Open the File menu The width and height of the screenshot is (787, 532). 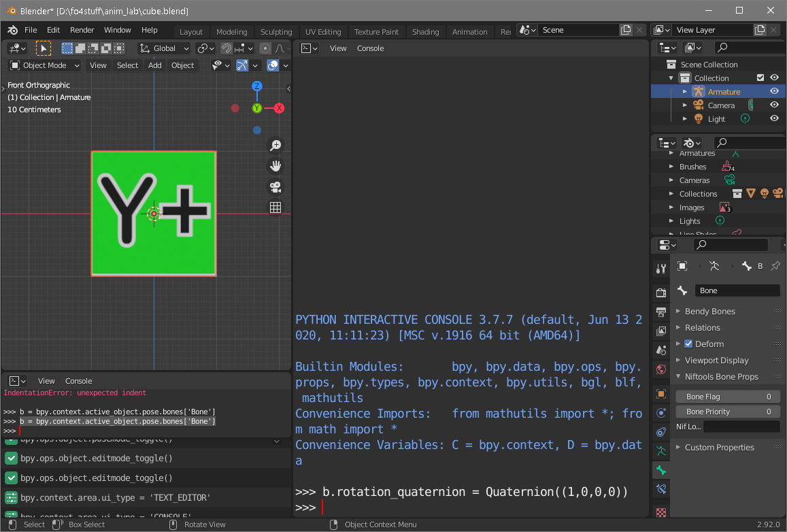31,30
